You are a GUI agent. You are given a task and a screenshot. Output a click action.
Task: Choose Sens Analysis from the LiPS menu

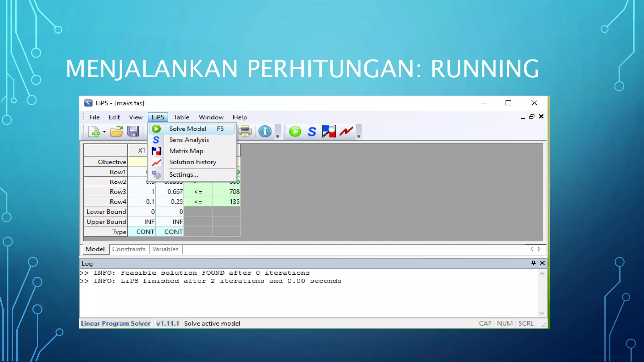point(192,140)
